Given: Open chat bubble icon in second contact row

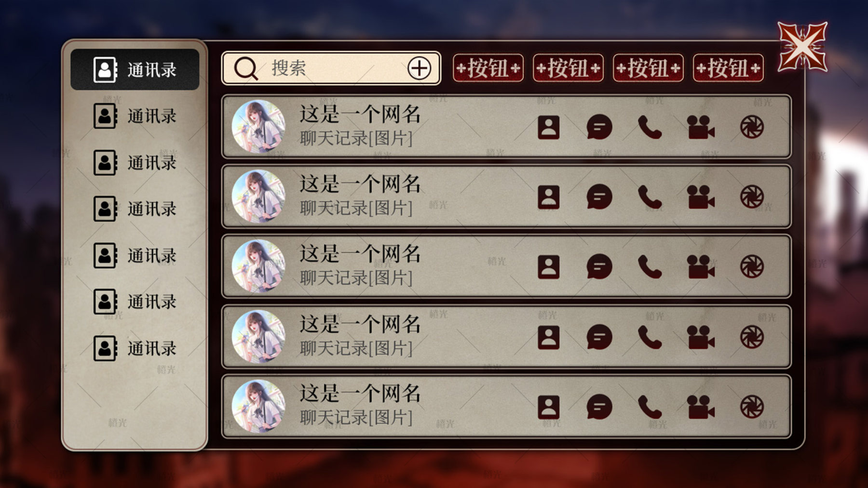Looking at the screenshot, I should click(599, 197).
